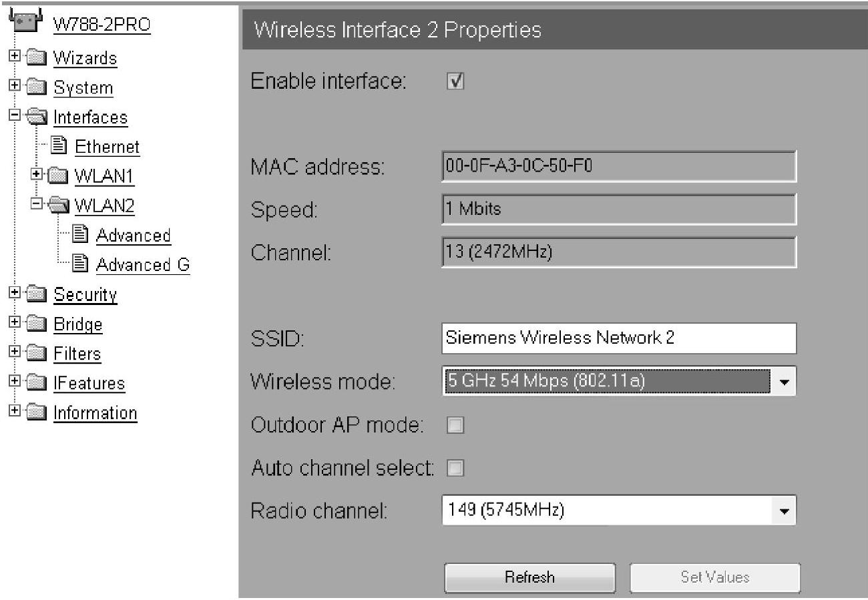Open the Advanced page under WLAN2
Screen dimensions: 868x600
tap(133, 236)
